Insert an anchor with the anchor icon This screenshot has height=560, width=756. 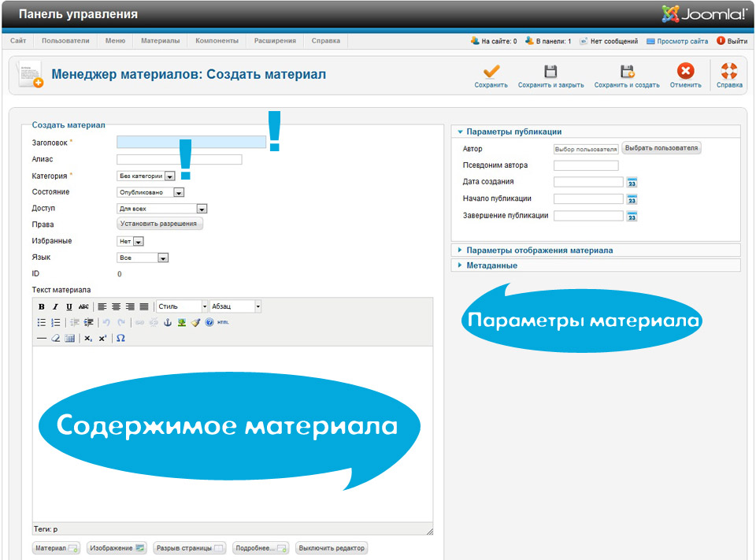167,322
